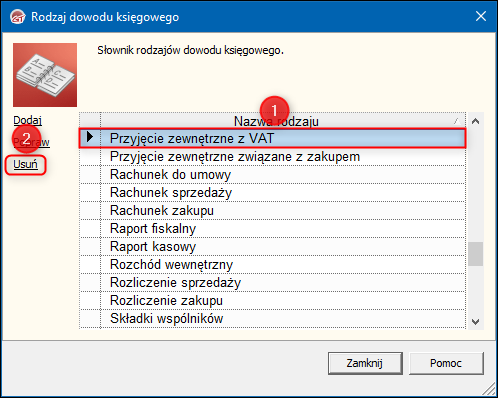Close the Rodzaj dowodu księgowego dialog
Screen dimensions: 498x398
481,16
